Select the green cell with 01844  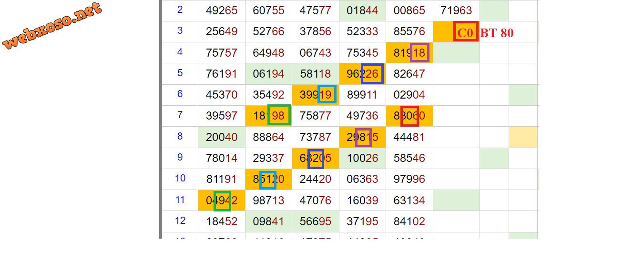coord(362,10)
